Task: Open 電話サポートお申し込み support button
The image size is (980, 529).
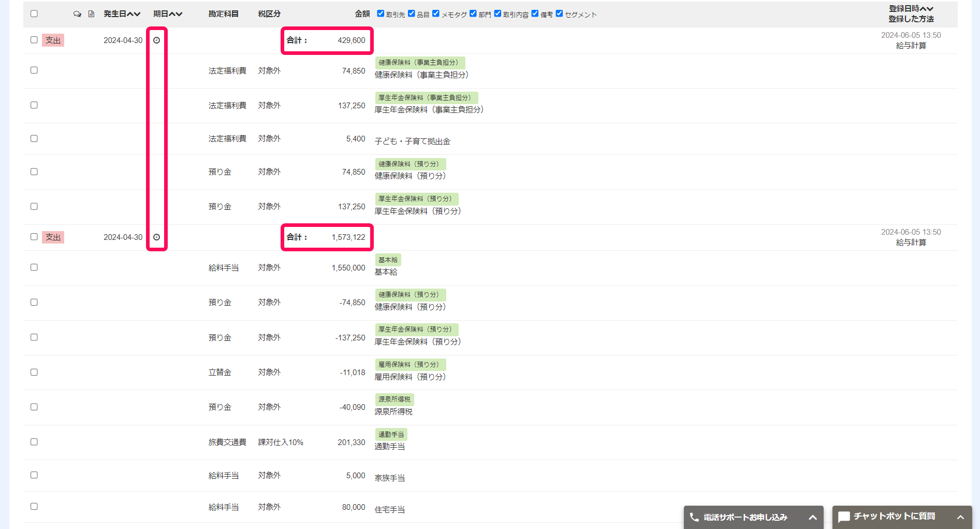Action: pos(754,517)
